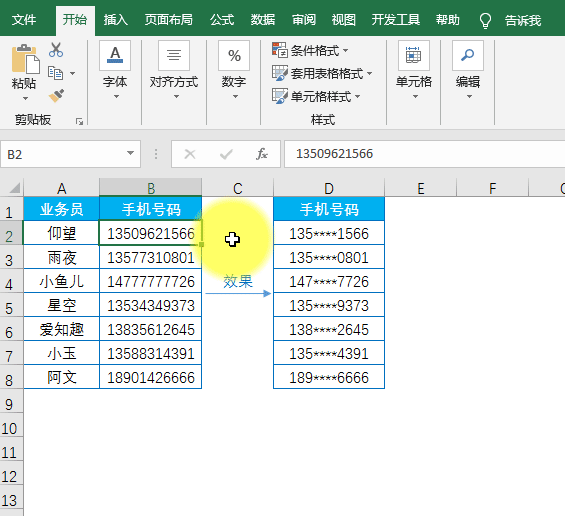Viewport: 565px width, 516px height.
Task: Open the 编辑 search magnifier icon
Action: [x=468, y=55]
